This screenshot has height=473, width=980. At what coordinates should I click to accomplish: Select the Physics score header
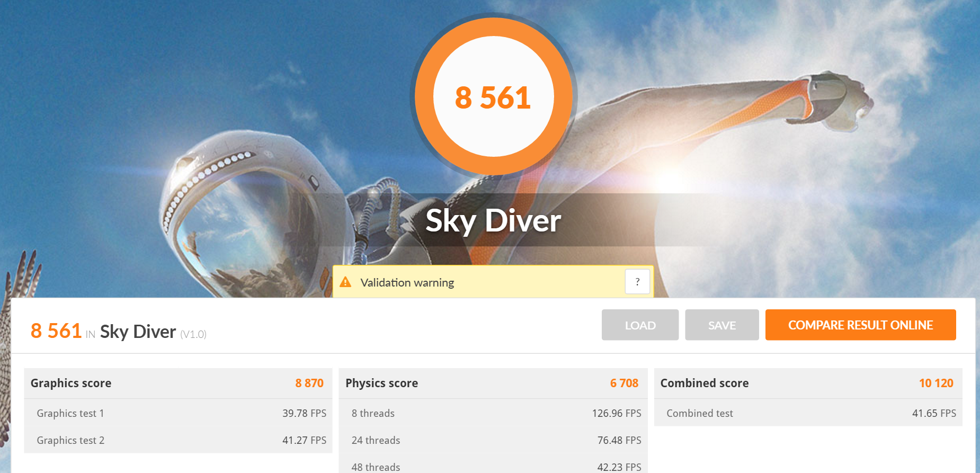tap(493, 383)
